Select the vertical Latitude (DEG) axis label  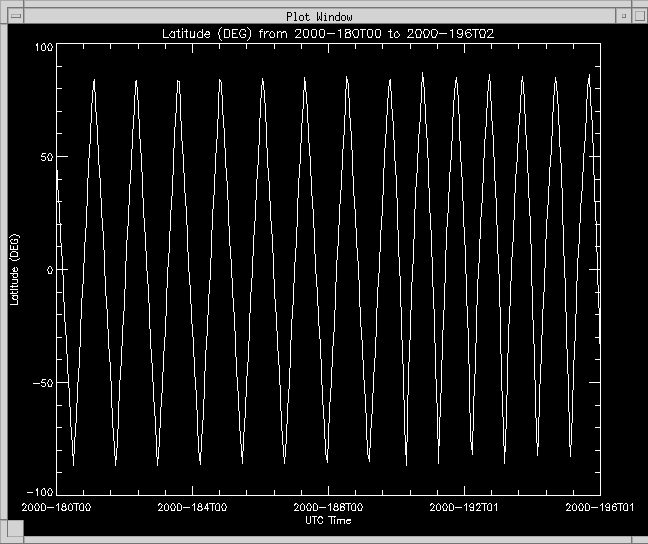click(15, 270)
